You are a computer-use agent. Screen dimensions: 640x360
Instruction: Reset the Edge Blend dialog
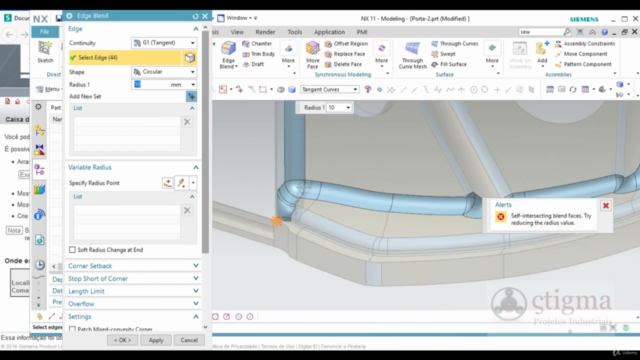tap(195, 16)
